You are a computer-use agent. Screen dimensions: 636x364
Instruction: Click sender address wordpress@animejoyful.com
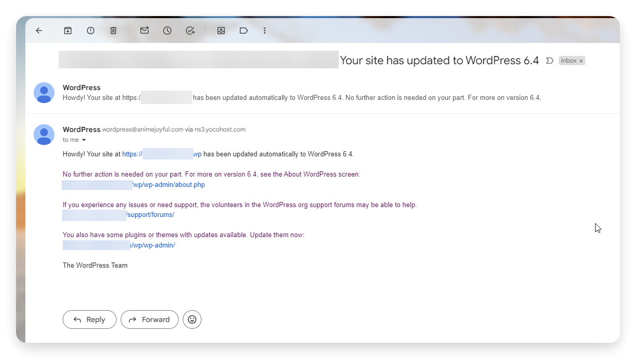(142, 129)
